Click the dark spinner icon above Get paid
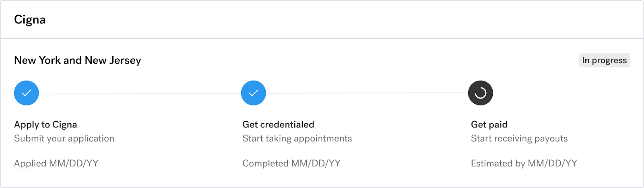The width and height of the screenshot is (644, 188). 481,93
